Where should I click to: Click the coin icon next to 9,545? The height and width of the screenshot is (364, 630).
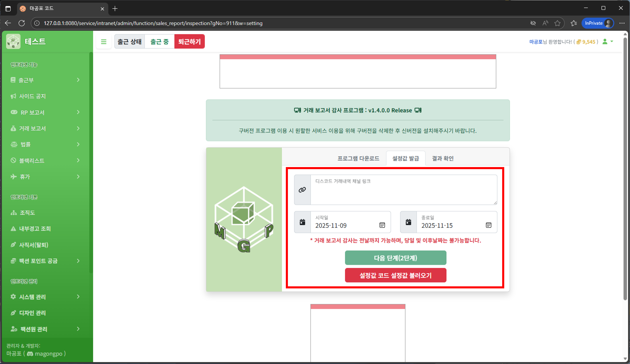click(579, 42)
